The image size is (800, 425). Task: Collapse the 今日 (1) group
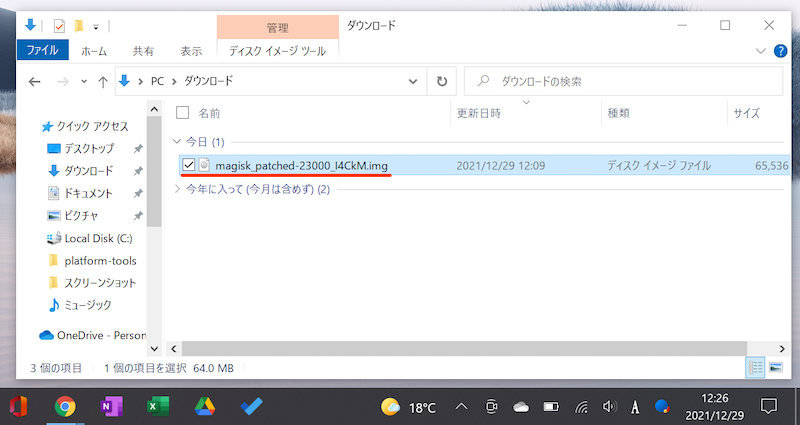[178, 141]
